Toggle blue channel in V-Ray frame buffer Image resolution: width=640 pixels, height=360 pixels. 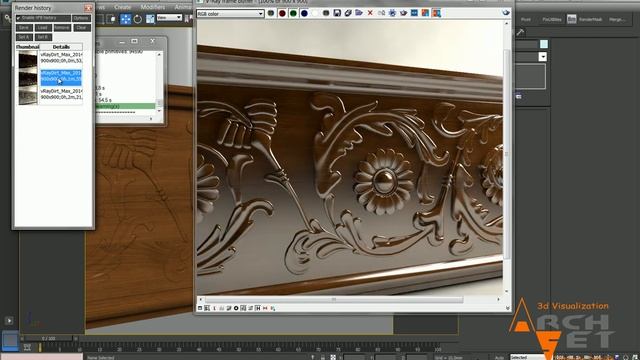point(304,13)
